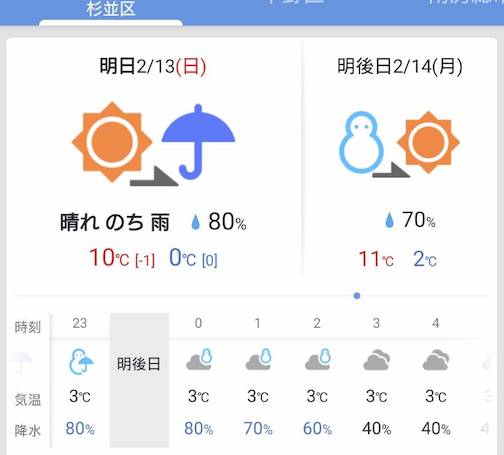Tap cloudy-snow icon at 0 o'clock
The image size is (504, 455).
199,360
